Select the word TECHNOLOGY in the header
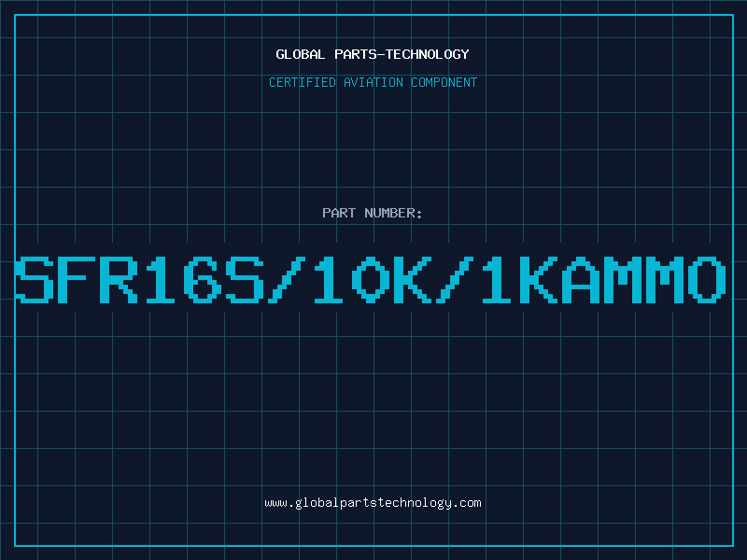Image resolution: width=747 pixels, height=560 pixels. (x=428, y=54)
